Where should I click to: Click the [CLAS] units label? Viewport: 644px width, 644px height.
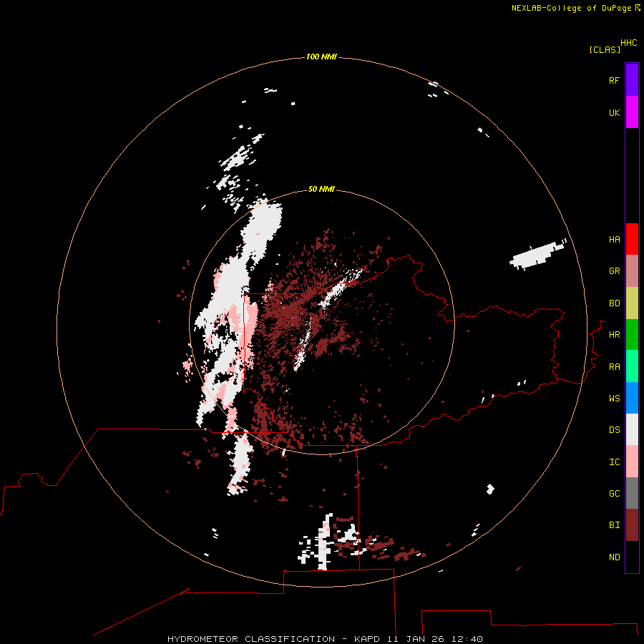click(x=605, y=49)
